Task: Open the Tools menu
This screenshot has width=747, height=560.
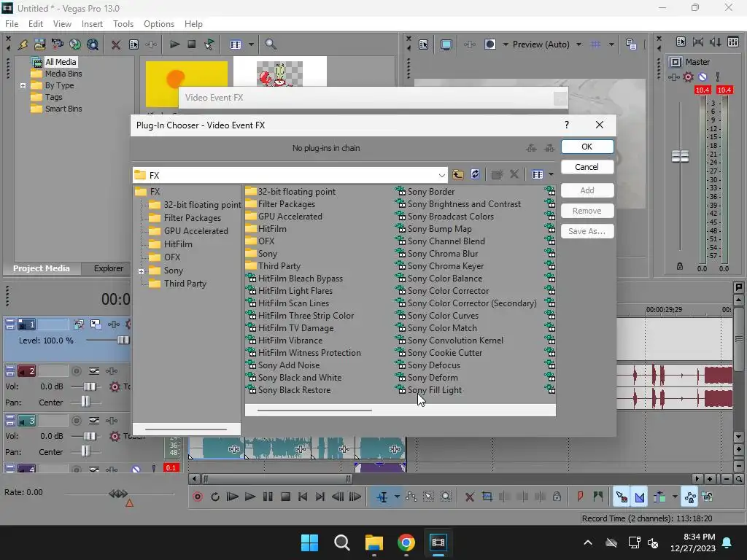Action: click(123, 24)
